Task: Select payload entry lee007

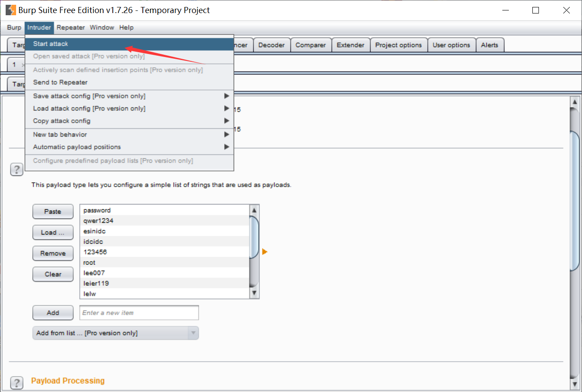Action: coord(165,273)
